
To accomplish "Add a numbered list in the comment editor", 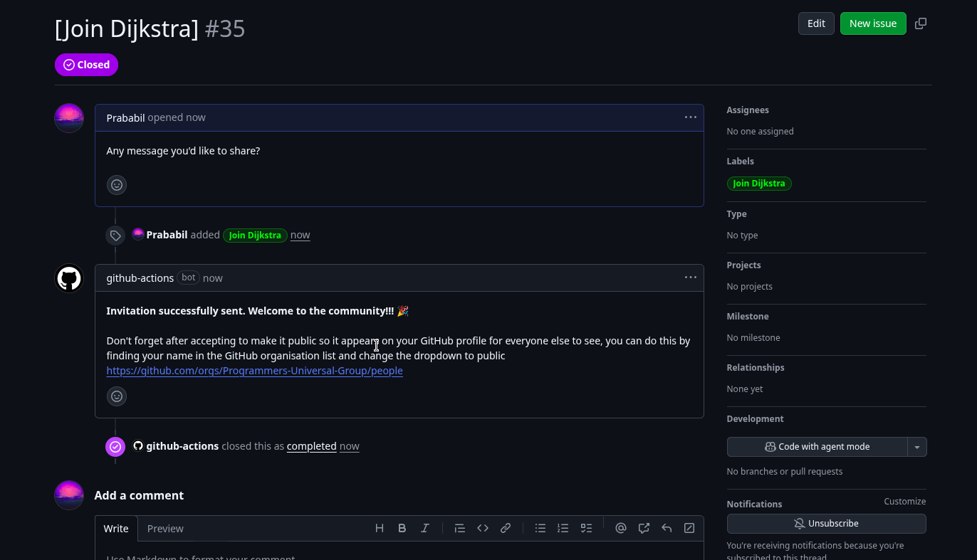I will (563, 528).
